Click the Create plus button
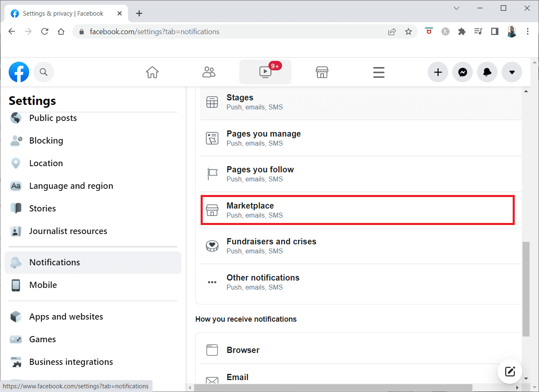The height and width of the screenshot is (392, 539). [x=438, y=72]
